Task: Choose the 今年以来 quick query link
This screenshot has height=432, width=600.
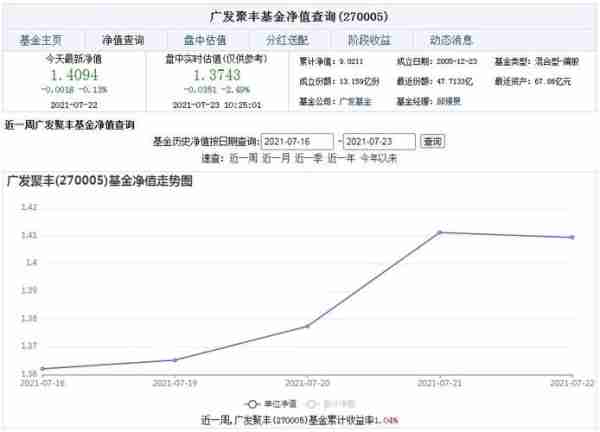Action: click(379, 158)
